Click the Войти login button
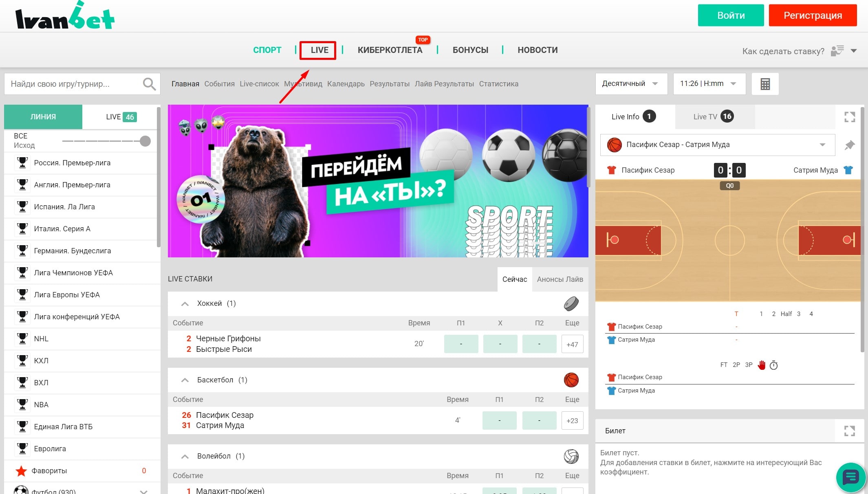Image resolution: width=868 pixels, height=494 pixels. 731,15
